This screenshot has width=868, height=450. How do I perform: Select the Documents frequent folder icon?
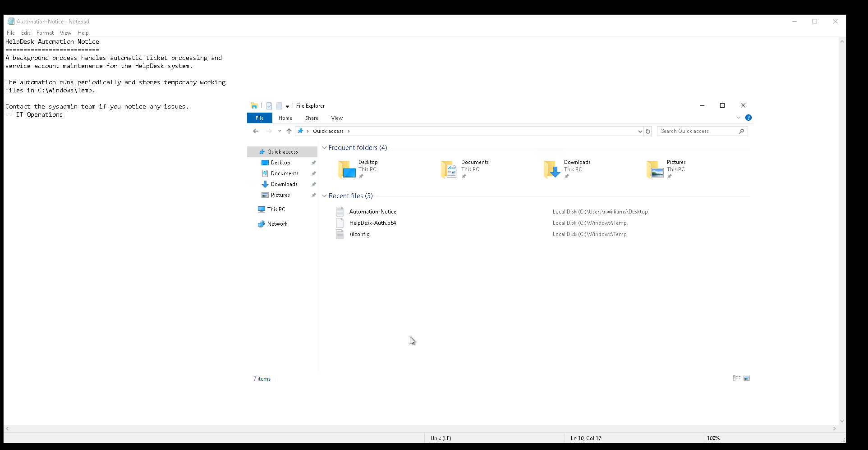[x=450, y=169]
